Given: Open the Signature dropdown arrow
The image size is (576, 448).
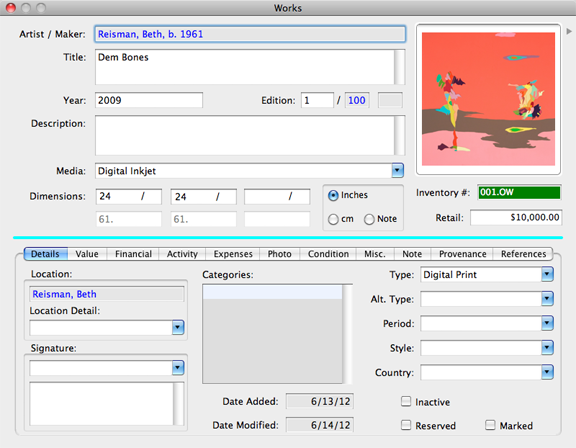Looking at the screenshot, I should (x=178, y=368).
